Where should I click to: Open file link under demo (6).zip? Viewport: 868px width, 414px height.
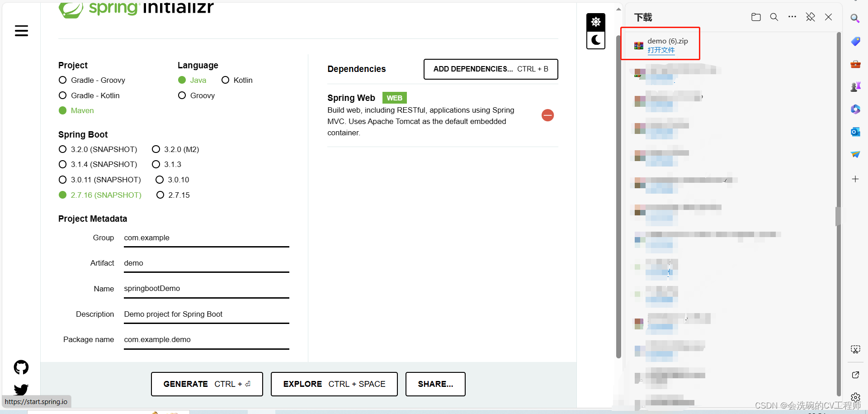point(661,50)
